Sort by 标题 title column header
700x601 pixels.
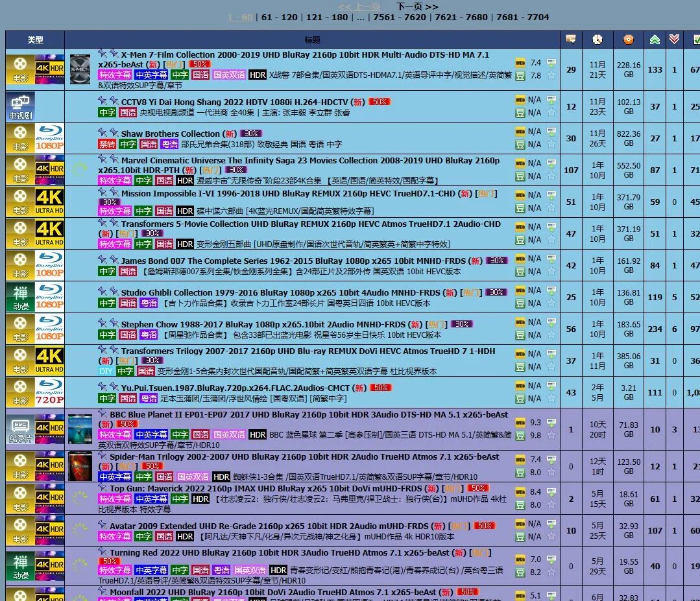point(312,40)
